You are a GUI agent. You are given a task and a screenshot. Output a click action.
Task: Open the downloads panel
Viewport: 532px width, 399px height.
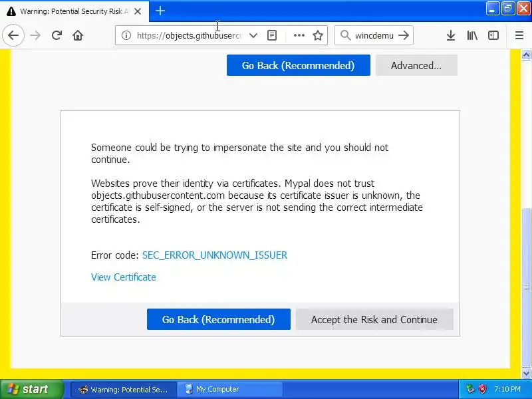(x=451, y=35)
